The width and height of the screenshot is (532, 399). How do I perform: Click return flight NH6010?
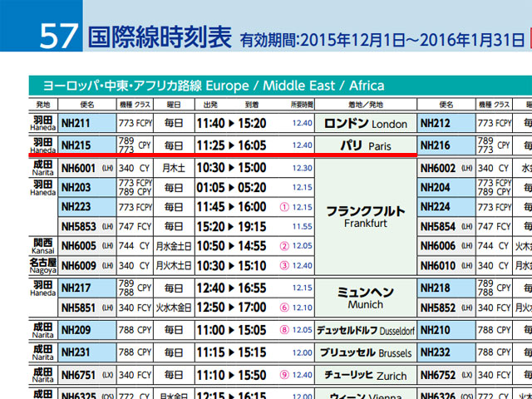point(438,265)
